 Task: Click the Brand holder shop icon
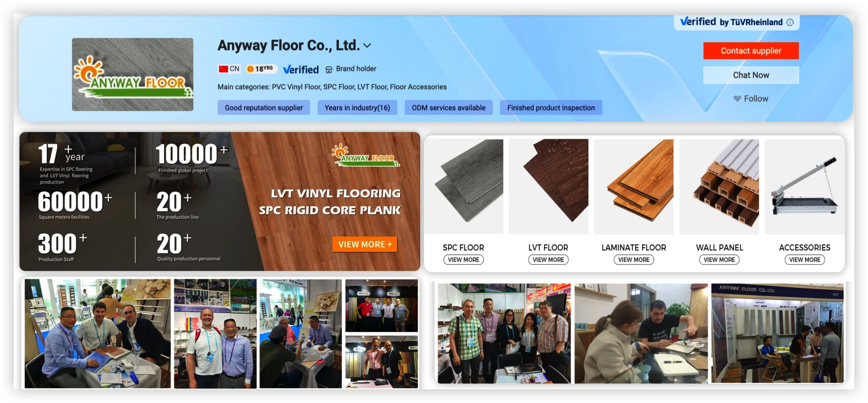[329, 69]
